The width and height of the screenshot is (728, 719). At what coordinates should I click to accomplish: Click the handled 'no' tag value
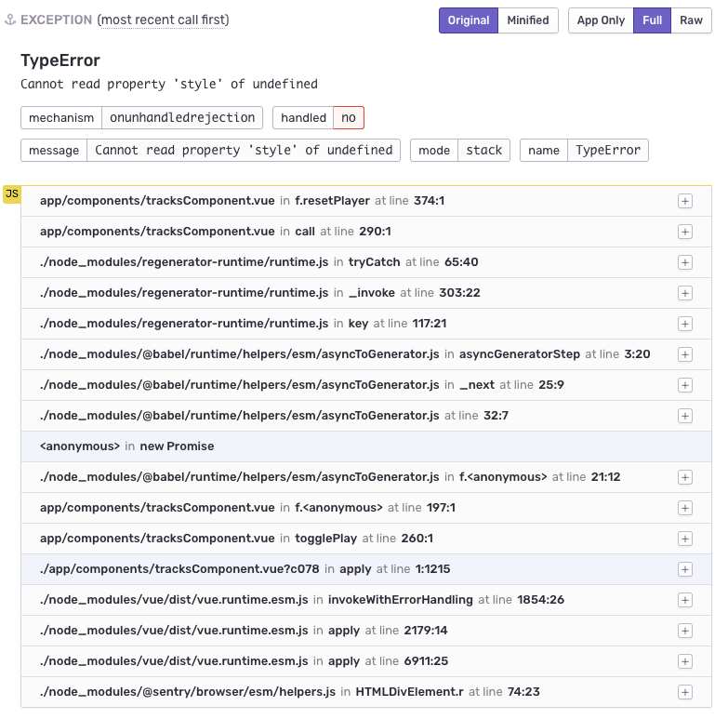349,118
